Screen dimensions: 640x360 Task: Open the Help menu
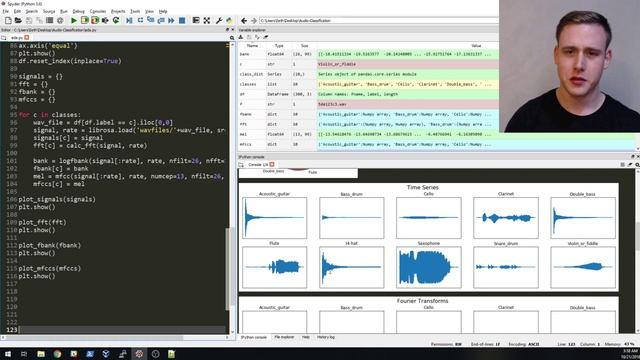[x=163, y=11]
